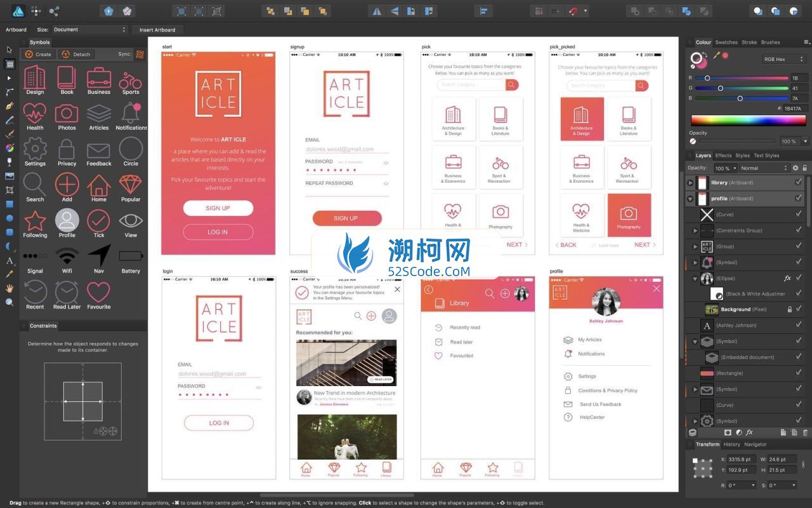Collapse the profile artboard layer
812x508 pixels.
[690, 199]
